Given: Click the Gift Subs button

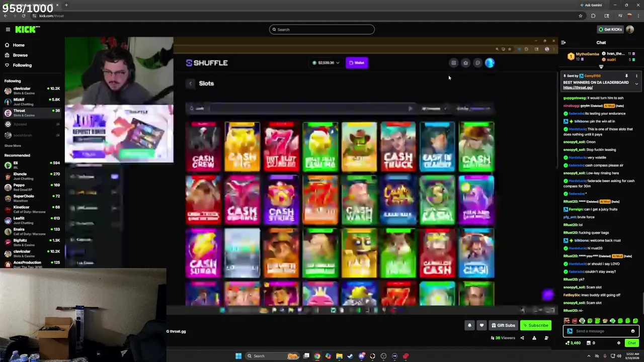Looking at the screenshot, I should pyautogui.click(x=503, y=325).
